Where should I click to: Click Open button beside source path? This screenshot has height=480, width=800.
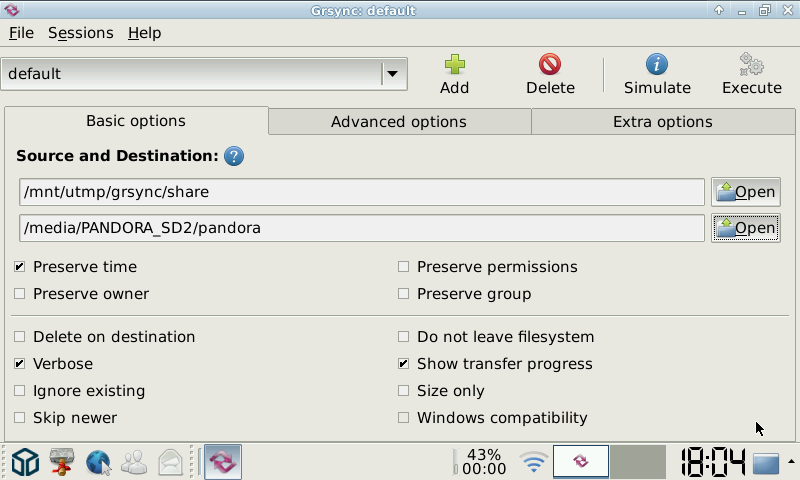point(746,192)
